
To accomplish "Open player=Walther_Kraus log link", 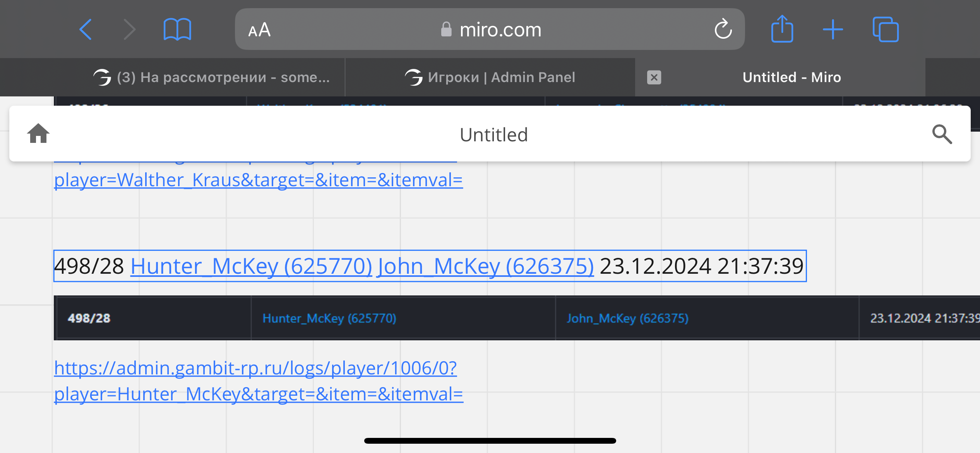I will point(258,180).
